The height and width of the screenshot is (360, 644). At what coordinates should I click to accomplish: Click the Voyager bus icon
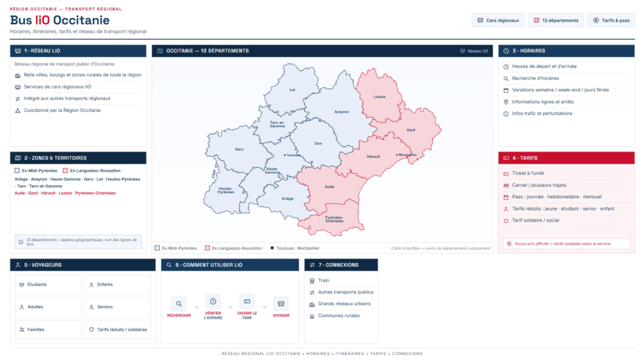coord(281,304)
